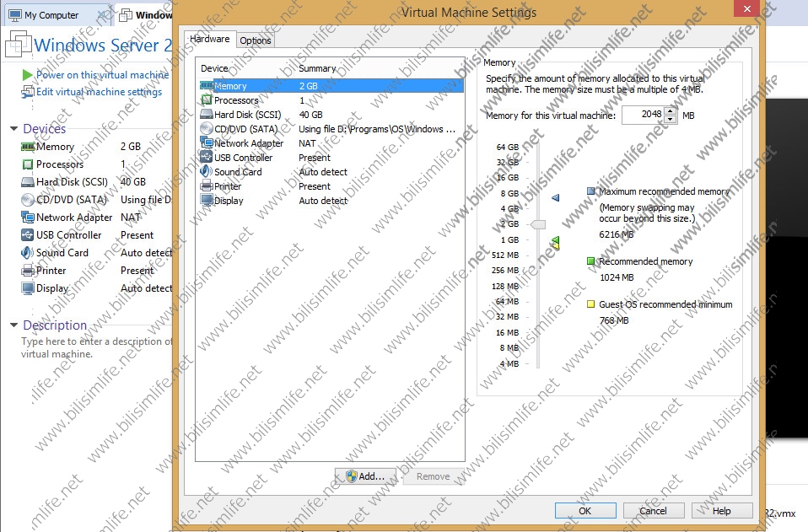The image size is (808, 532).
Task: Click the Edit virtual machine settings link
Action: tap(99, 92)
